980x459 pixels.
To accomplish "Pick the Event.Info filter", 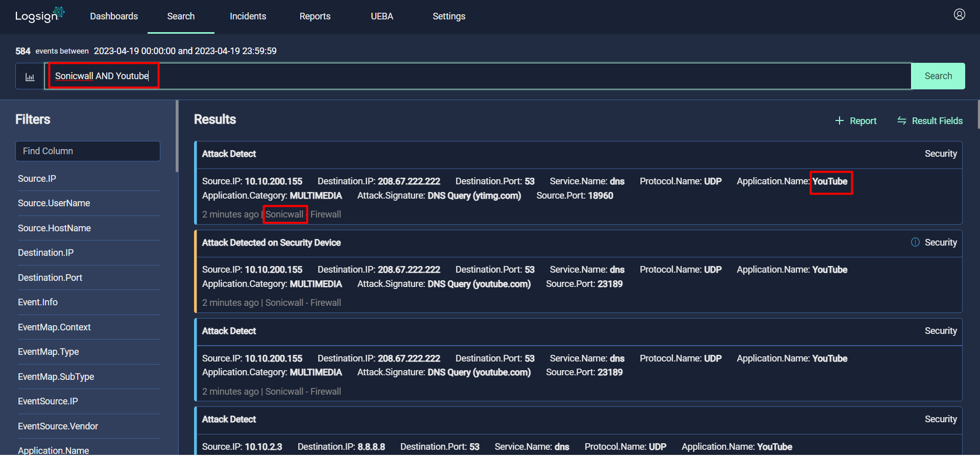I will 37,302.
